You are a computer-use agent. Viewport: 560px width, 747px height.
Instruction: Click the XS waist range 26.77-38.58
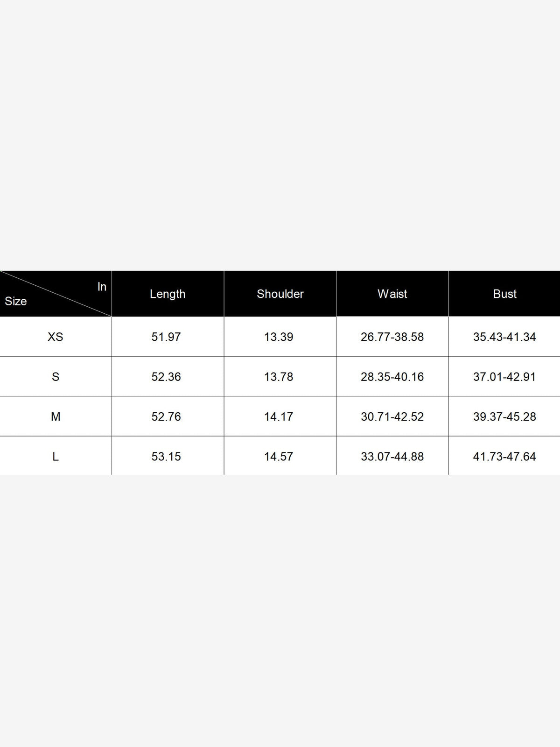[392, 337]
